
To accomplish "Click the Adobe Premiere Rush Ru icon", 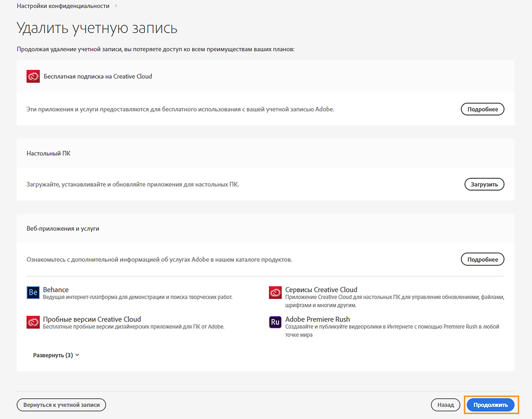I will pyautogui.click(x=275, y=322).
